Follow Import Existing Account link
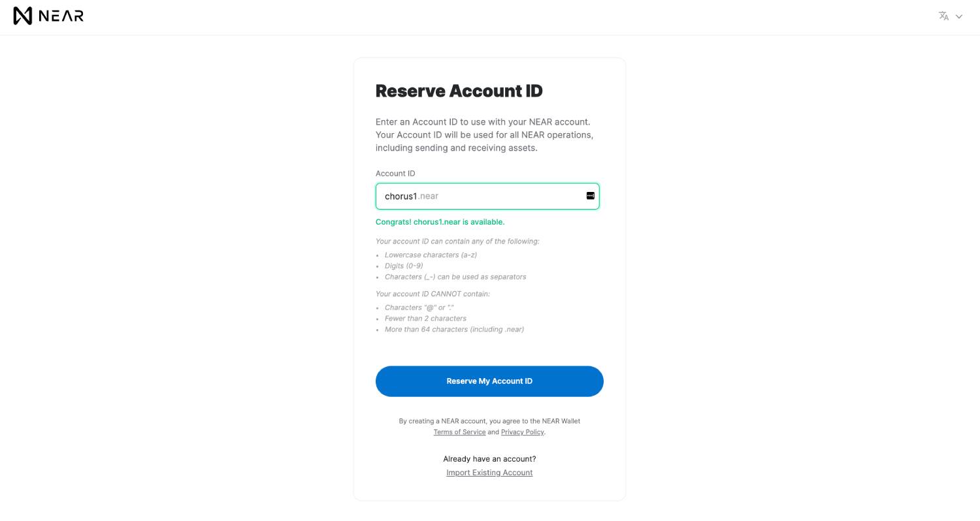This screenshot has width=980, height=521. point(489,473)
